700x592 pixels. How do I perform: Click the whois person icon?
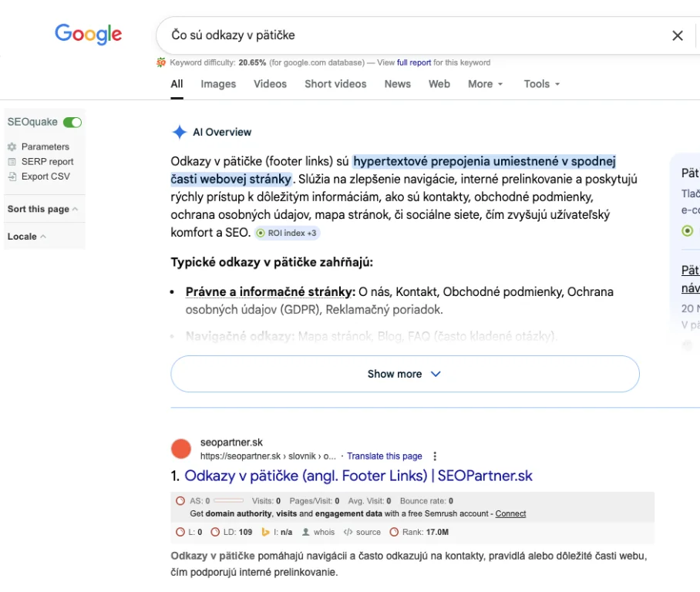click(x=306, y=532)
